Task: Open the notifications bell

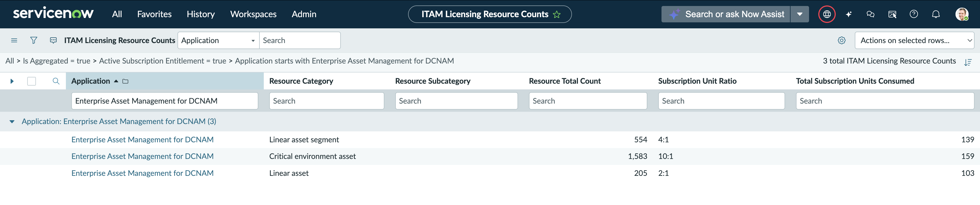Action: point(936,14)
